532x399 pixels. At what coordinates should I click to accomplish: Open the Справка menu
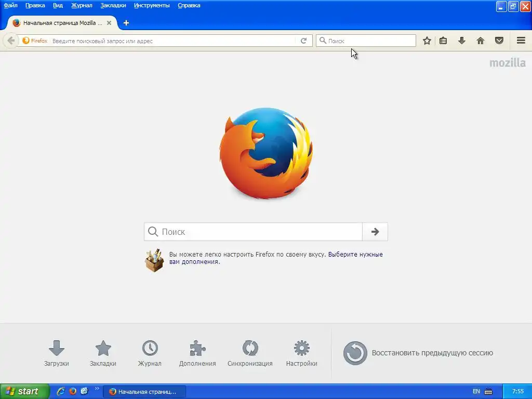[189, 5]
